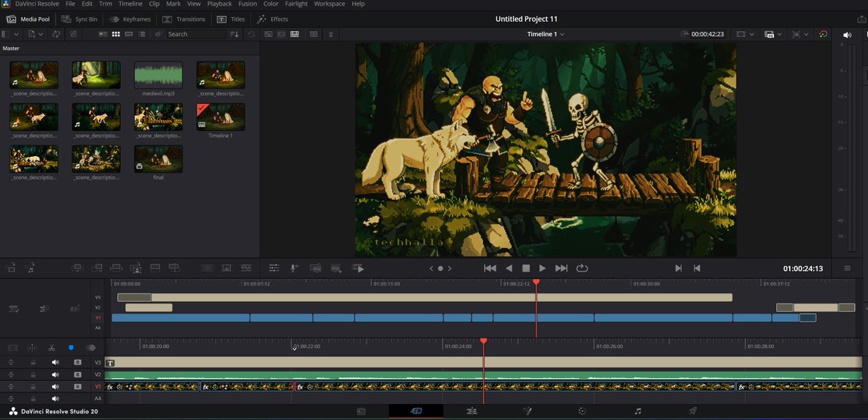Toggle the lock on track V2

pos(33,374)
